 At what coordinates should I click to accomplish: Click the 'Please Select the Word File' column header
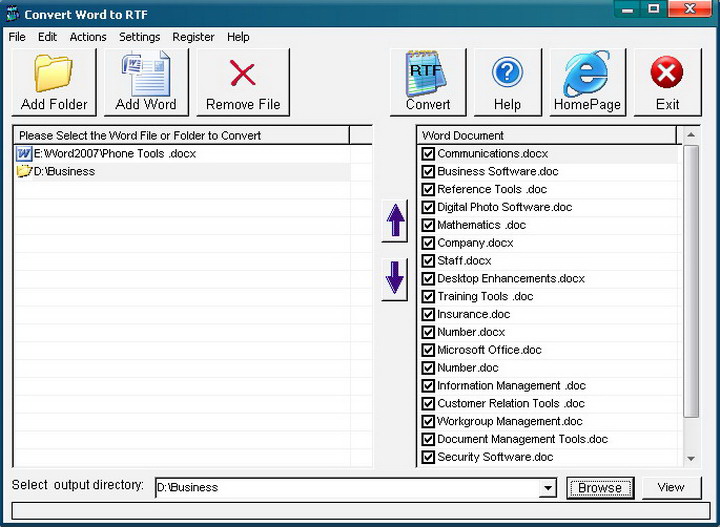click(182, 135)
